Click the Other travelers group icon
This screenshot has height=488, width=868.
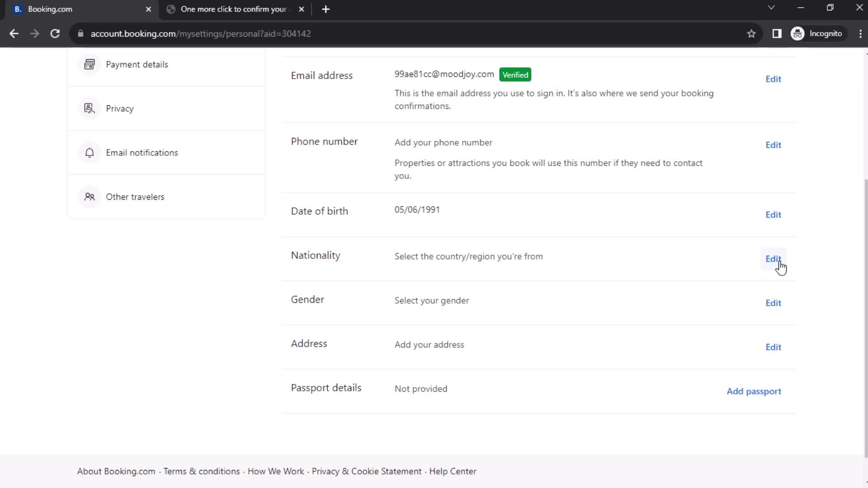pyautogui.click(x=90, y=197)
